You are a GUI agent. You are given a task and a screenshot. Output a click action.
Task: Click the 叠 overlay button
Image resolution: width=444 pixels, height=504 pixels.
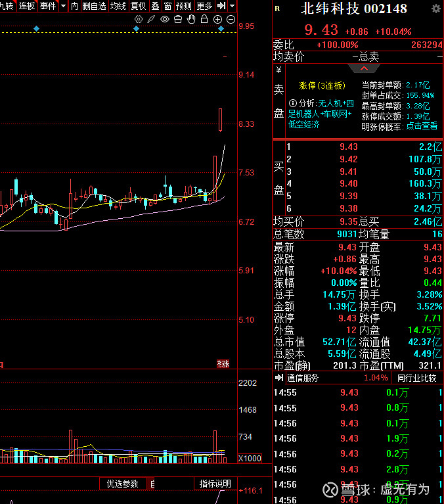[156, 6]
